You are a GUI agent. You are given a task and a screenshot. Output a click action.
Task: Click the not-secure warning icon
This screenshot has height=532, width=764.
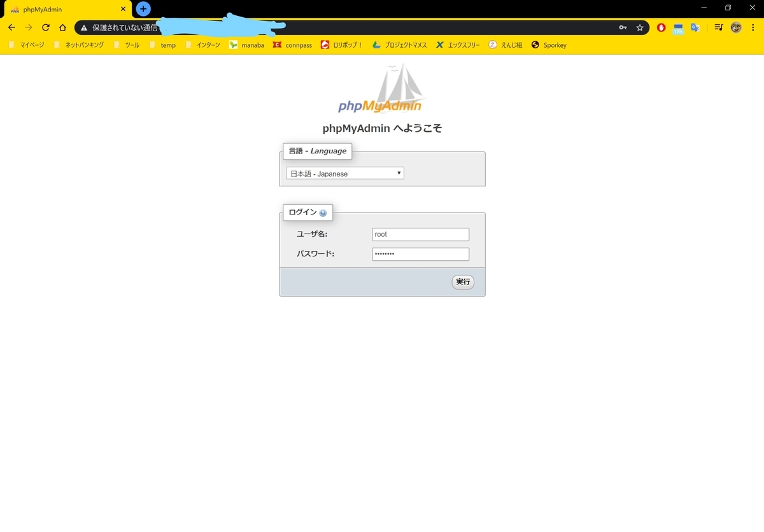84,28
